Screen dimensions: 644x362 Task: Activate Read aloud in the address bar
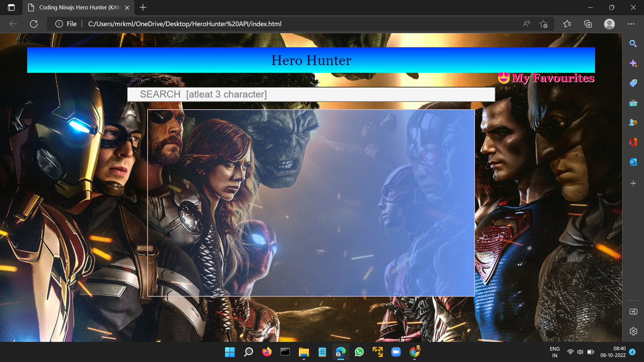tap(526, 24)
